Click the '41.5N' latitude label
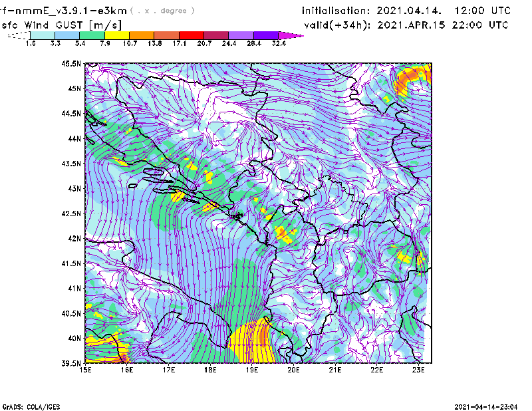The image size is (532, 411). pos(71,263)
